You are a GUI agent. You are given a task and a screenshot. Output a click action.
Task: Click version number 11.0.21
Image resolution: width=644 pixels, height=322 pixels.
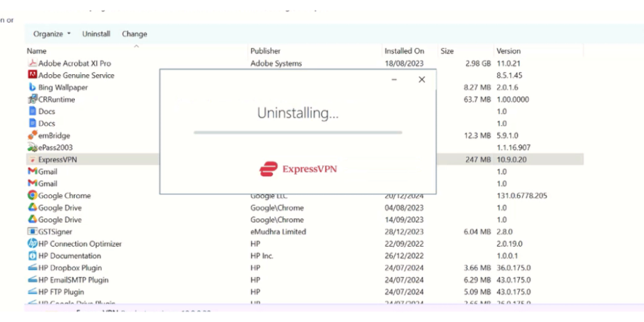[509, 64]
